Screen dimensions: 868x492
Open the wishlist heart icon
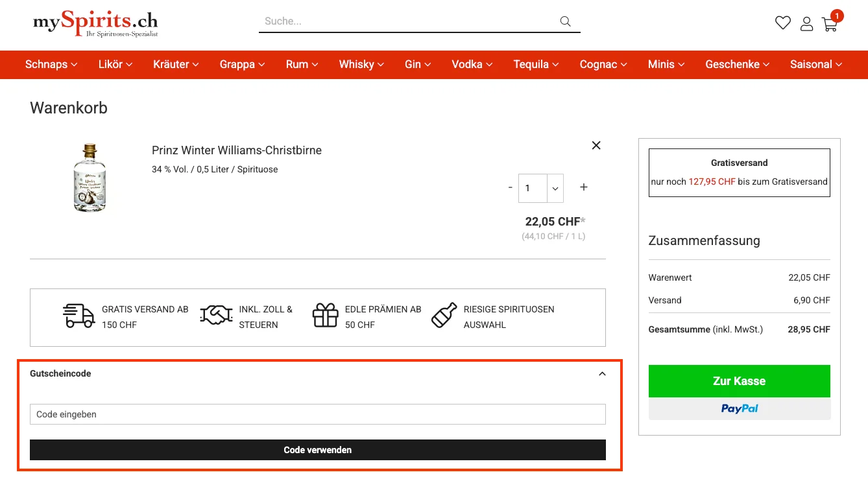pos(782,22)
